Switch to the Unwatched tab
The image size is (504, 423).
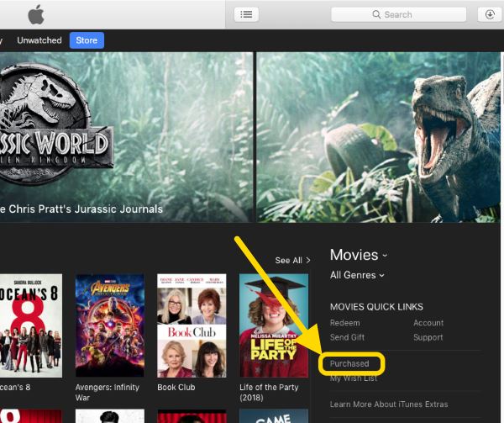click(39, 40)
